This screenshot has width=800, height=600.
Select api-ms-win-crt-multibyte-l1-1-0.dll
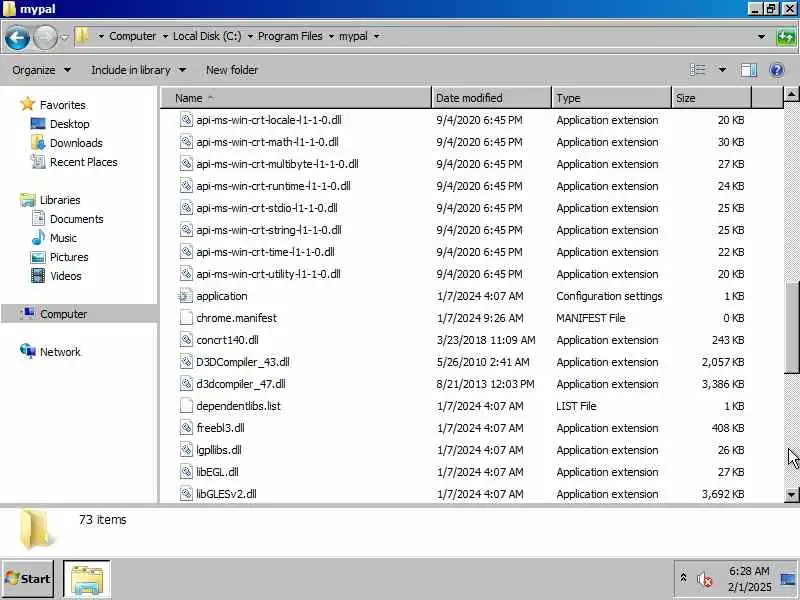pyautogui.click(x=277, y=164)
